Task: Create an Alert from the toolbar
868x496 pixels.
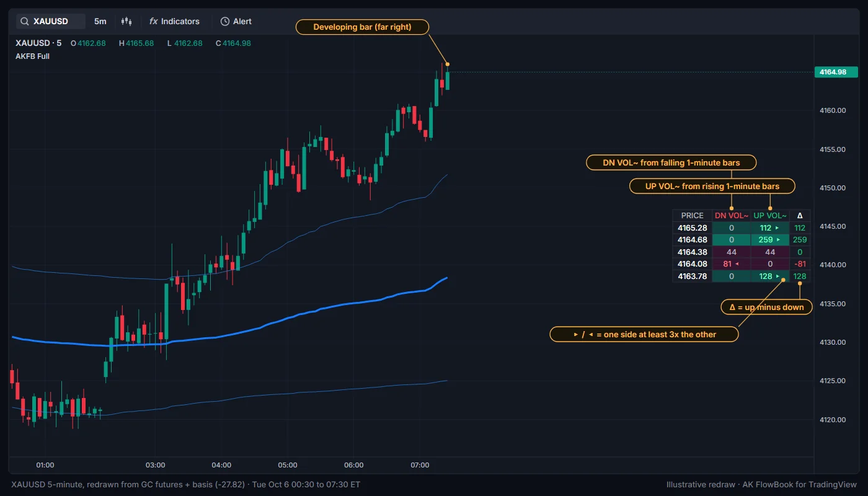Action: [x=236, y=21]
